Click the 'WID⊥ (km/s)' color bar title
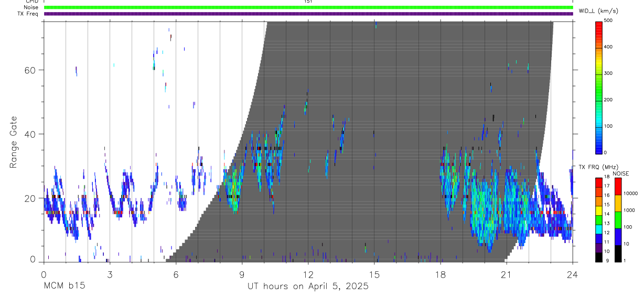 click(x=598, y=10)
